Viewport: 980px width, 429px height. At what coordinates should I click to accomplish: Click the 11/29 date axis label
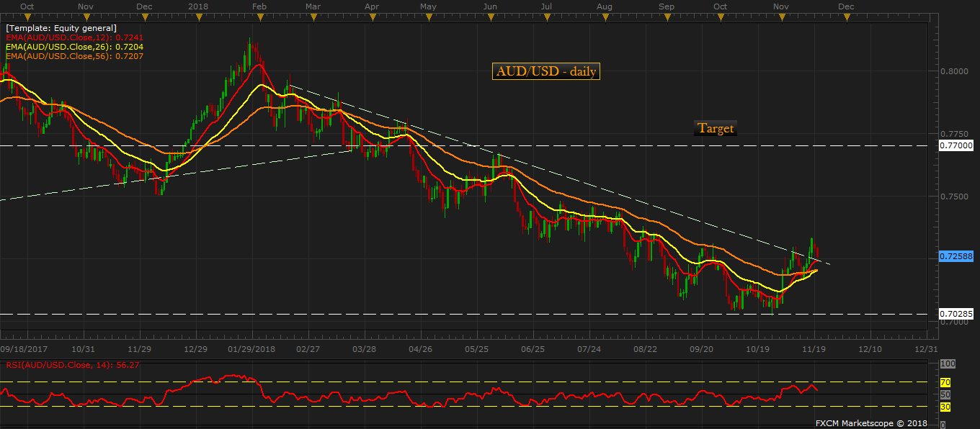140,348
